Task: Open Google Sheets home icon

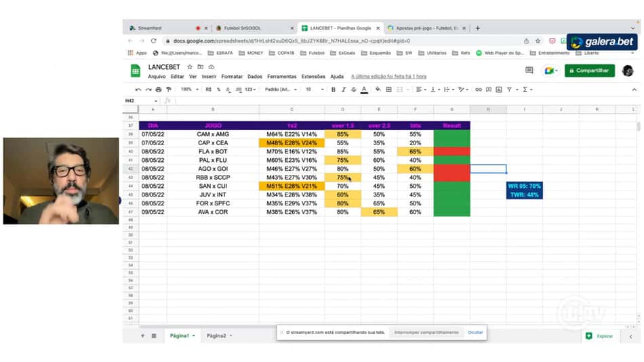Action: pyautogui.click(x=135, y=71)
